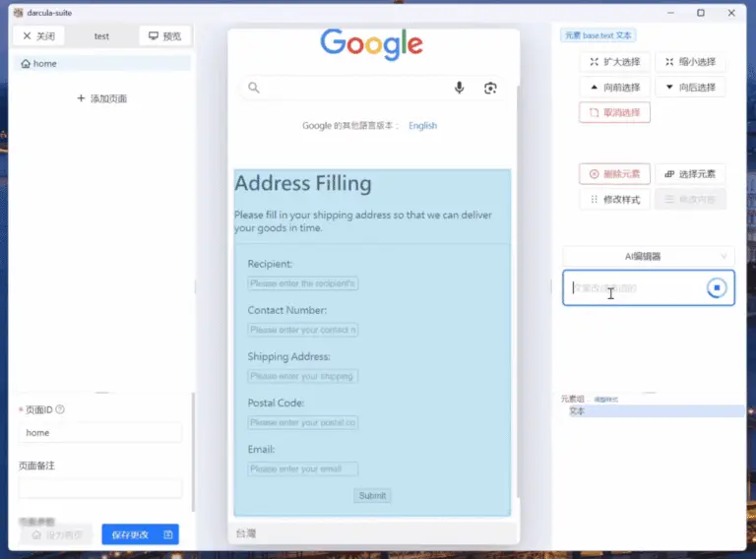Click the 页面ID input containing home
The image size is (756, 559).
click(x=100, y=433)
